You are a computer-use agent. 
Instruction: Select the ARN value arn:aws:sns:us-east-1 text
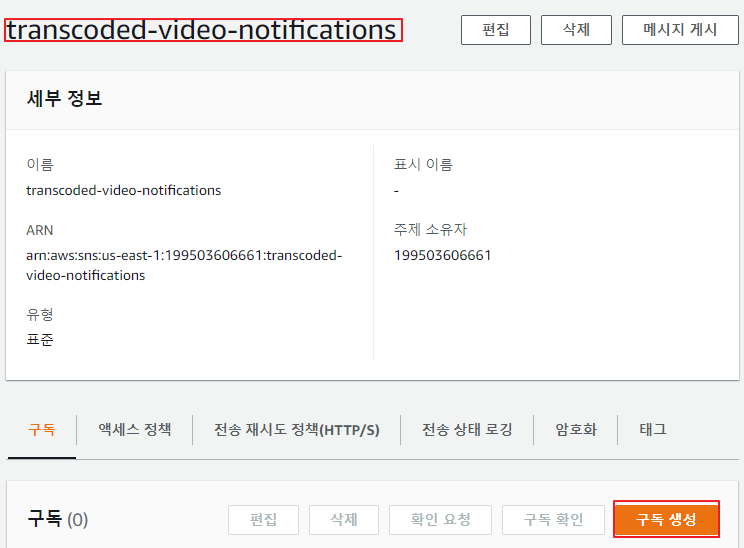click(x=184, y=265)
